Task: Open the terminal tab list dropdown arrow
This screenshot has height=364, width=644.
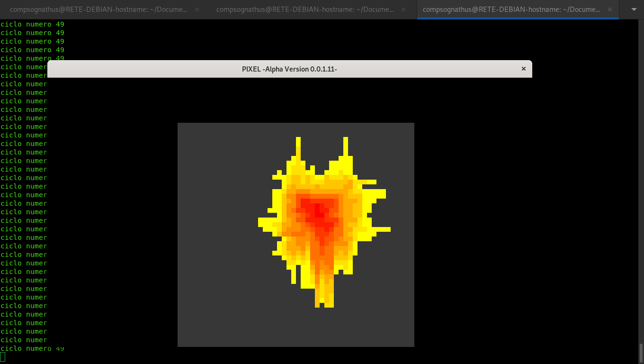Action: click(634, 9)
